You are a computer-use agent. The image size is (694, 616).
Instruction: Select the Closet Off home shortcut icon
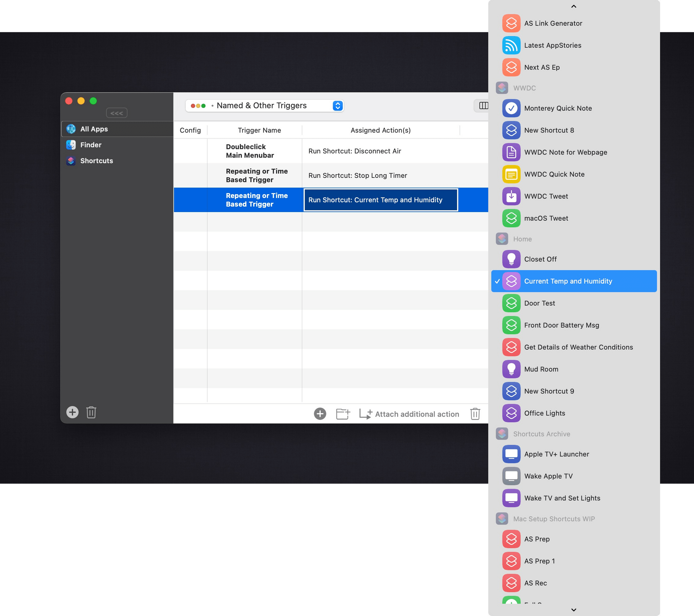(x=510, y=259)
